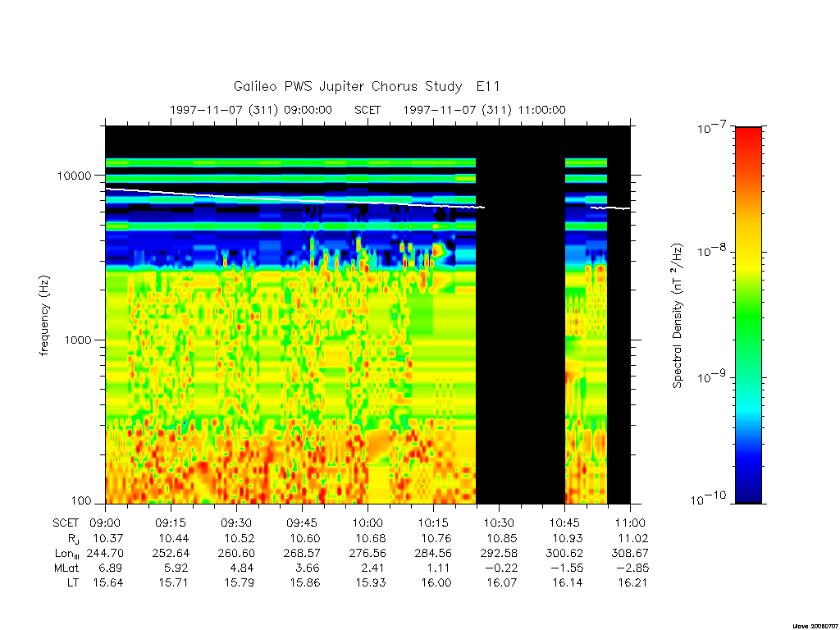Select the start time "1997-11-07 (311) 09:00:00"
Viewport: 840px width, 630px height.
coord(251,110)
